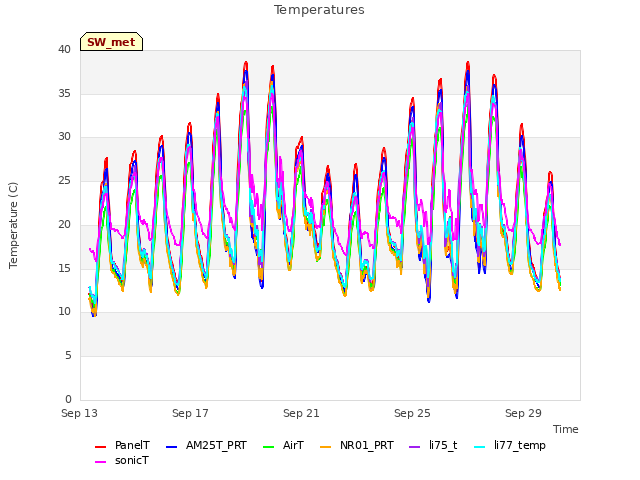
Task: Click the 30 y-axis tick label
Action: 64,137
